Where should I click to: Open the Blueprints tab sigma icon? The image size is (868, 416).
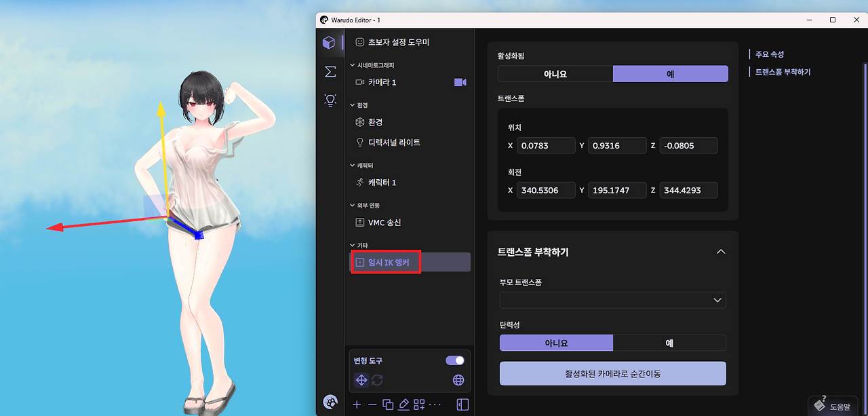click(330, 71)
